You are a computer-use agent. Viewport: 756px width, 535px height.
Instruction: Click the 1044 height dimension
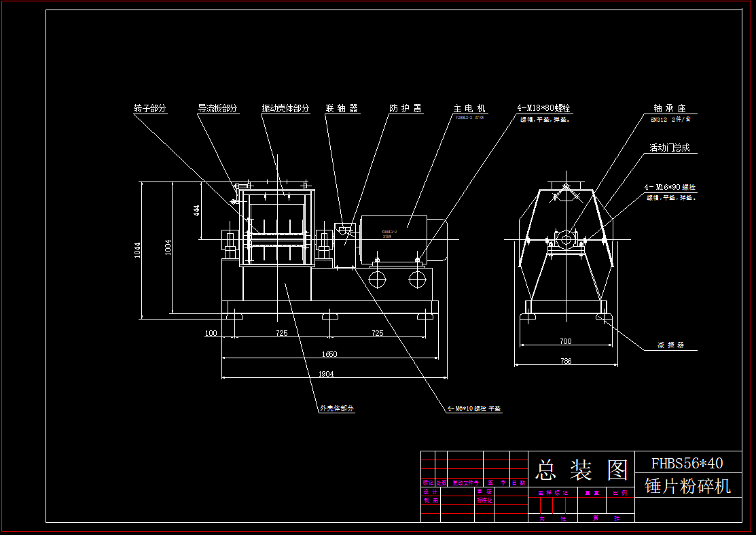(137, 250)
